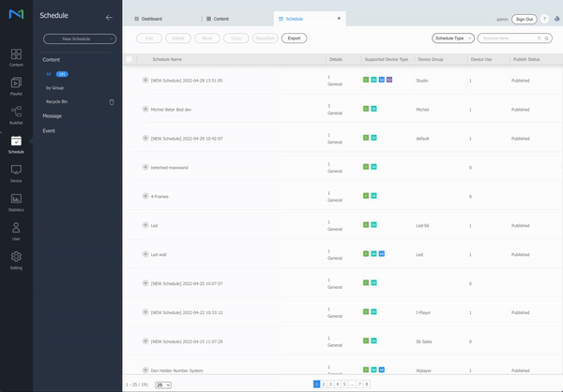Viewport: 563px width, 392px height.
Task: Click the blue device badge in the Den Helder Number System row
Action: [382, 369]
